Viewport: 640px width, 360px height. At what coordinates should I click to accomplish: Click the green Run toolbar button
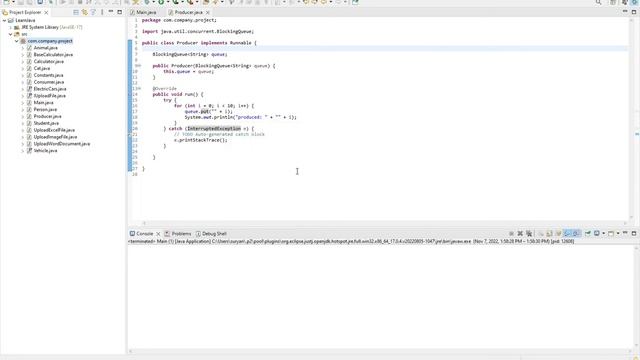coord(161,2)
